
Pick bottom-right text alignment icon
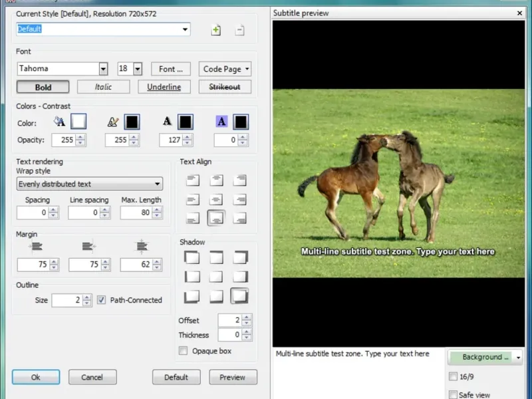click(239, 218)
